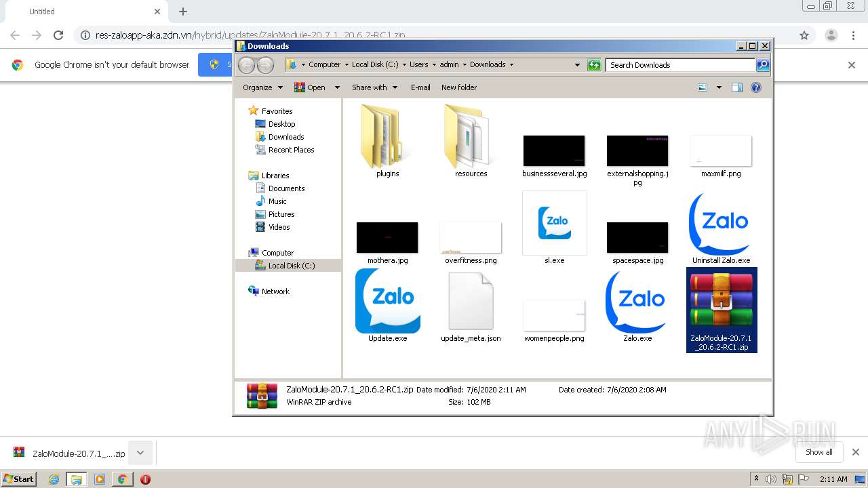Click Open in Explorer toolbar

pyautogui.click(x=310, y=87)
